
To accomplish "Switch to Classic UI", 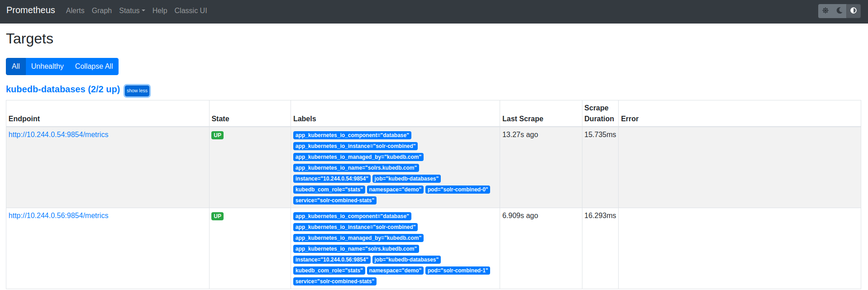I will coord(191,10).
